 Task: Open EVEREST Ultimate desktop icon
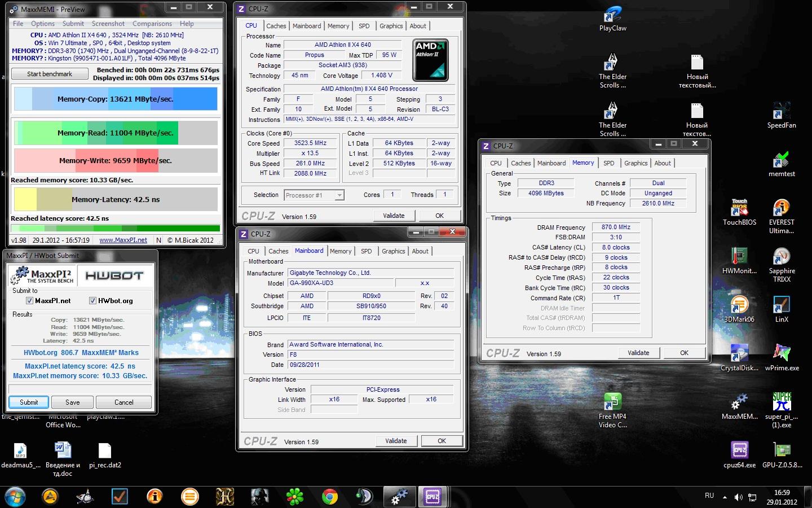click(782, 217)
